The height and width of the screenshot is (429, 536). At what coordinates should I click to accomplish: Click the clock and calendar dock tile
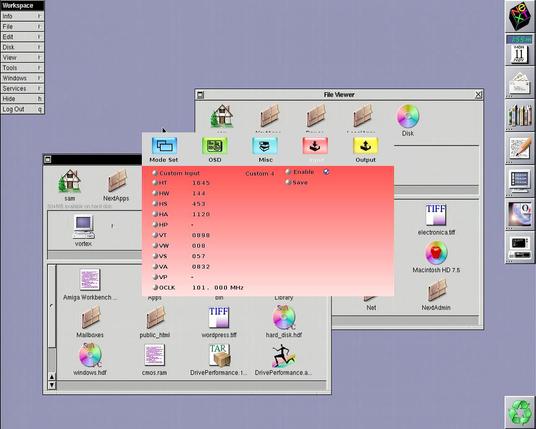tap(519, 50)
